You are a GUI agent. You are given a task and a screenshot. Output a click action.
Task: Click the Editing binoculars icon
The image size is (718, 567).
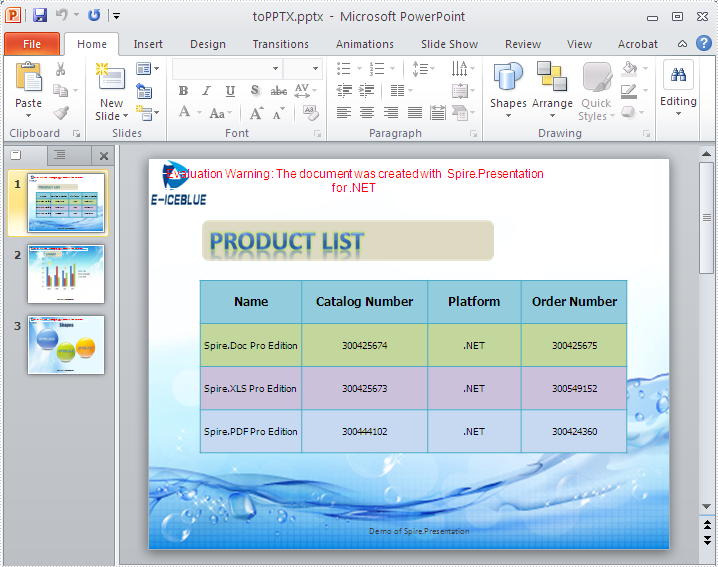678,74
